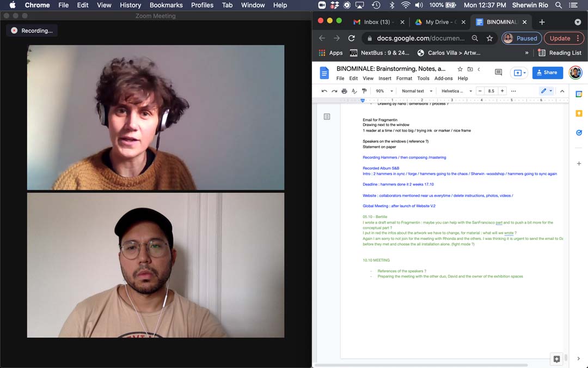Get add-ons using the plus icon in side panel
This screenshot has width=588, height=368.
coord(579,164)
